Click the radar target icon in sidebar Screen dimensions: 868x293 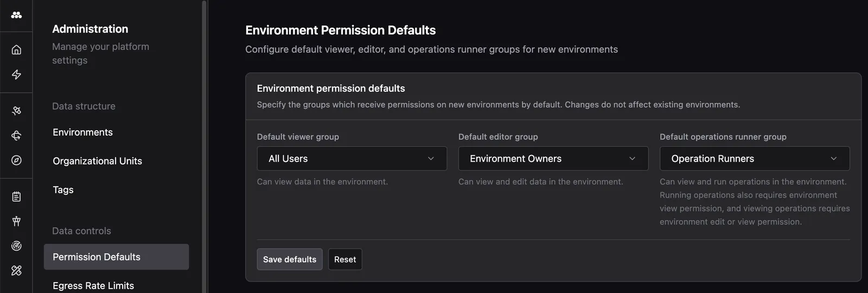[x=16, y=246]
